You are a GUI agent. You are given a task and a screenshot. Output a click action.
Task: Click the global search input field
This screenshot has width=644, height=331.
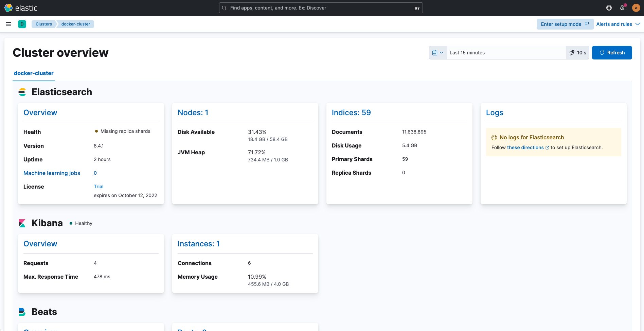pos(321,8)
